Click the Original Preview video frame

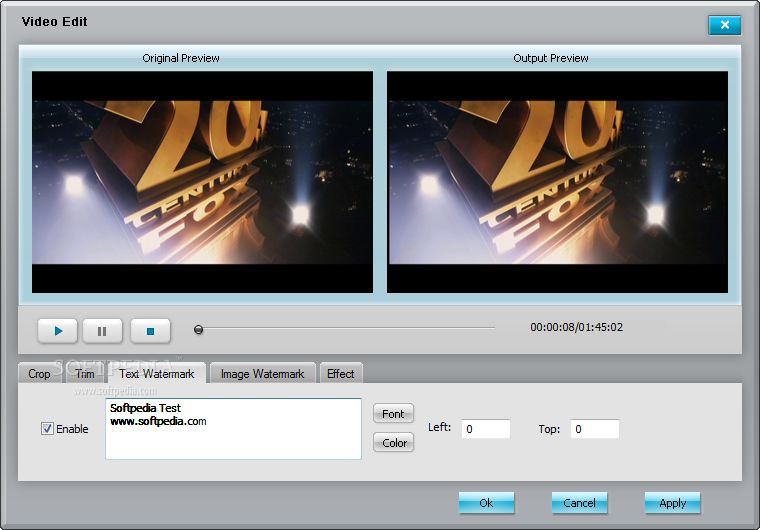tap(203, 182)
